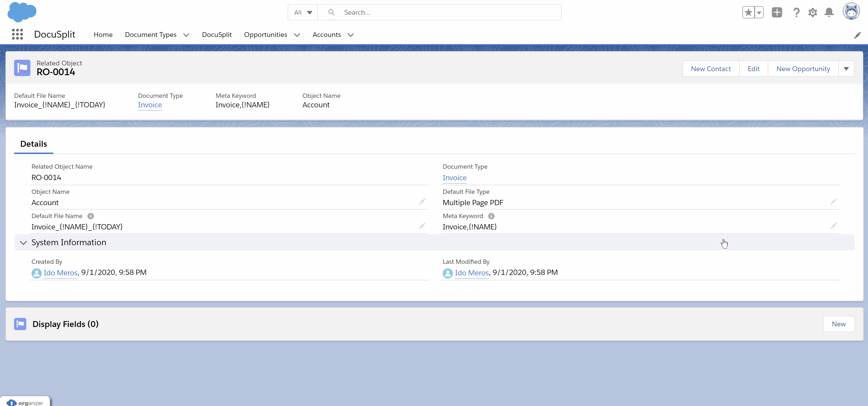The height and width of the screenshot is (406, 868).
Task: Show more actions dropdown next to New Opportunity
Action: 846,69
